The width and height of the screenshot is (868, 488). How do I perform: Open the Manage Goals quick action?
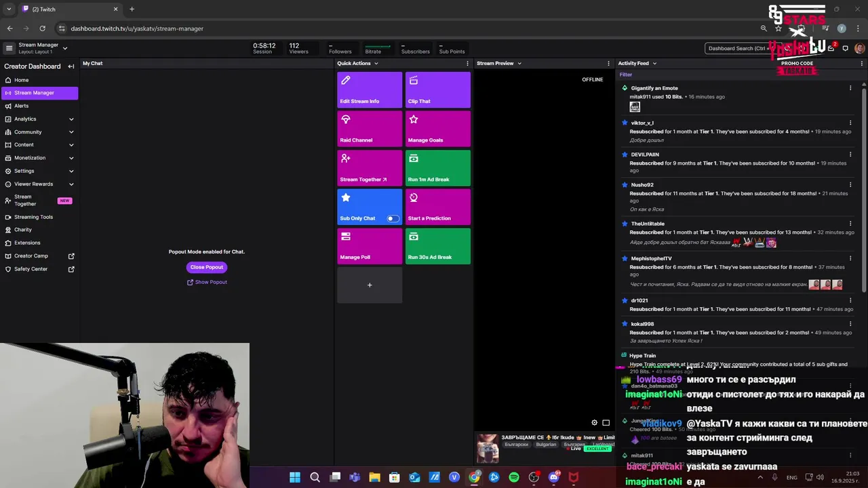pyautogui.click(x=438, y=129)
